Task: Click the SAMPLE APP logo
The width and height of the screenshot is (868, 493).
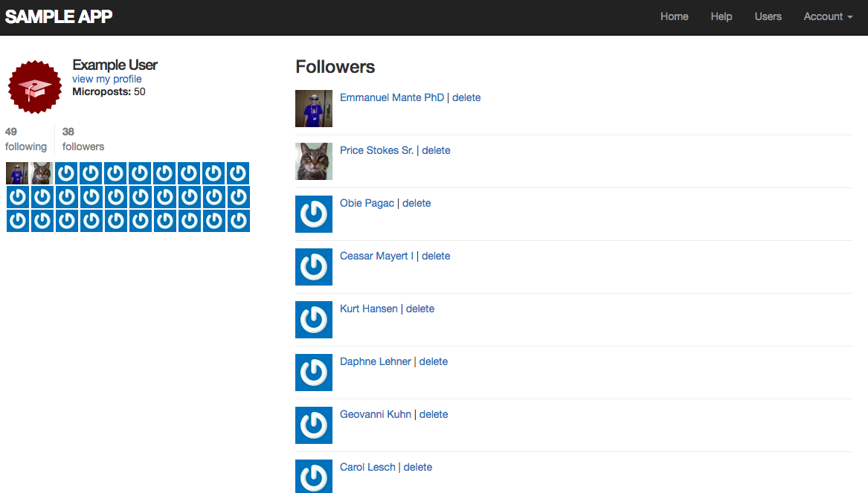Action: (x=59, y=16)
